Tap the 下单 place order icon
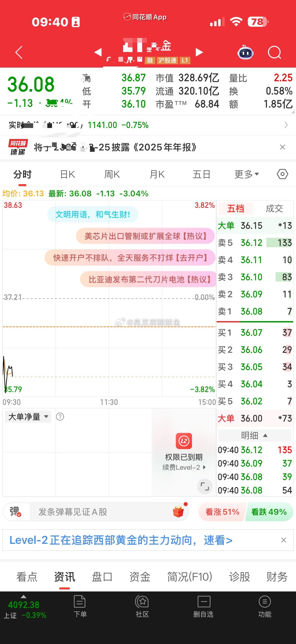This screenshot has width=296, height=644. pyautogui.click(x=80, y=606)
